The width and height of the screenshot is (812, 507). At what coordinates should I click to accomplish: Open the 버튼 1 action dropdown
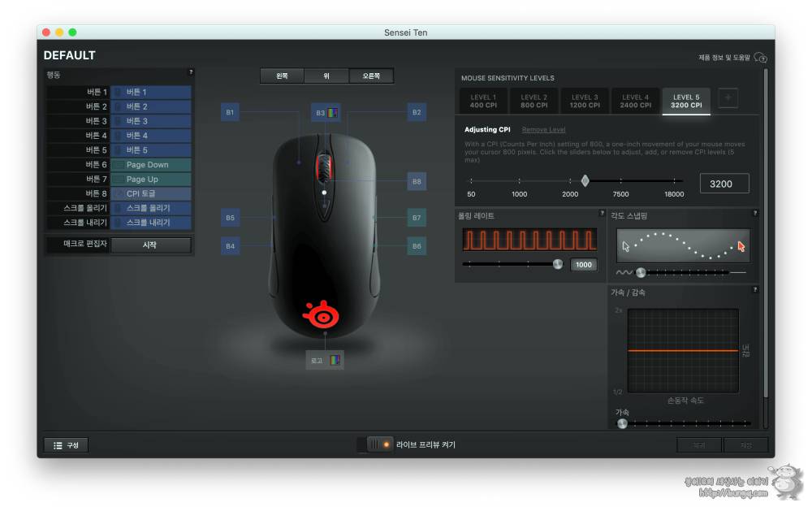[151, 92]
